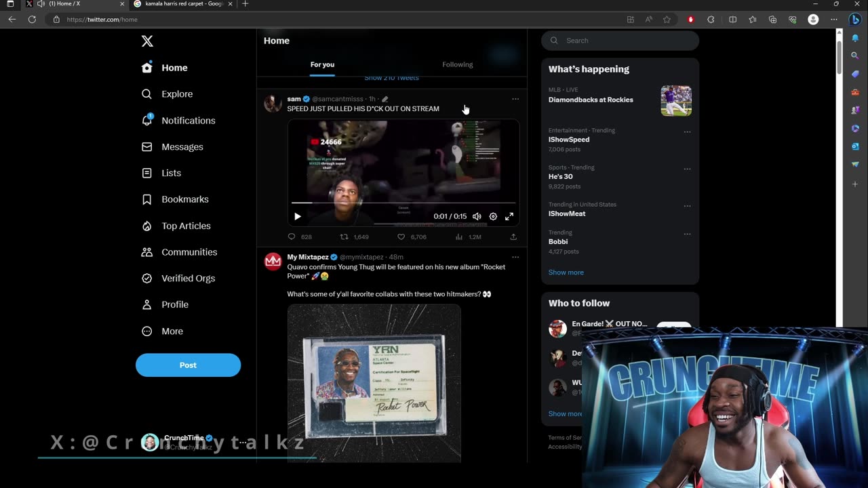Open options for Bobbi trend

(x=687, y=234)
